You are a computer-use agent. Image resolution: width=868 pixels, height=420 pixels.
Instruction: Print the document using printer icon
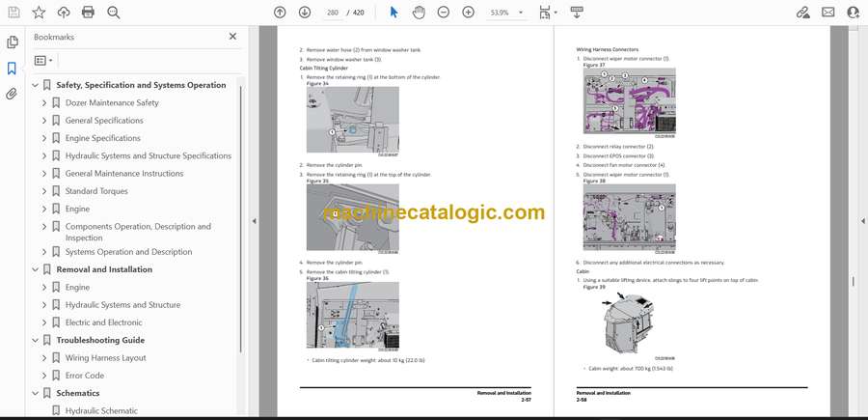coord(88,13)
